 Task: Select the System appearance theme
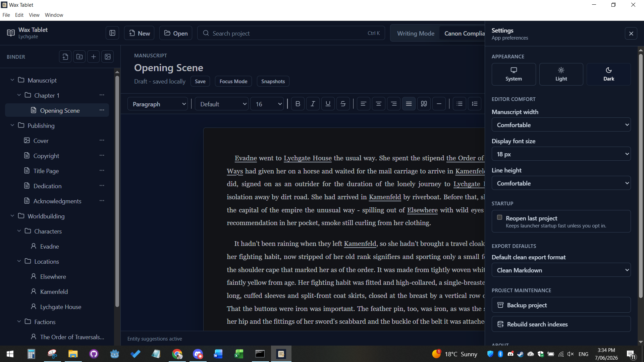(x=514, y=74)
